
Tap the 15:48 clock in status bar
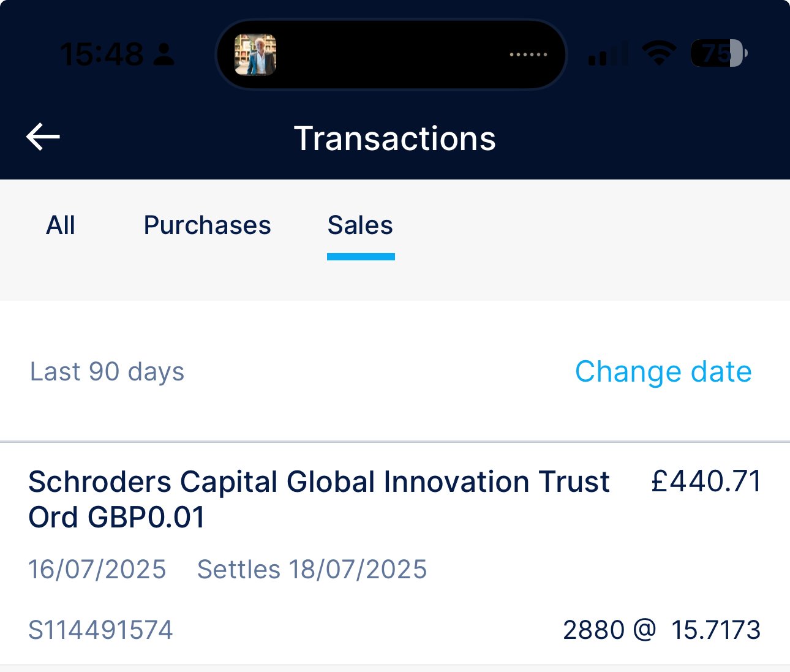[102, 55]
